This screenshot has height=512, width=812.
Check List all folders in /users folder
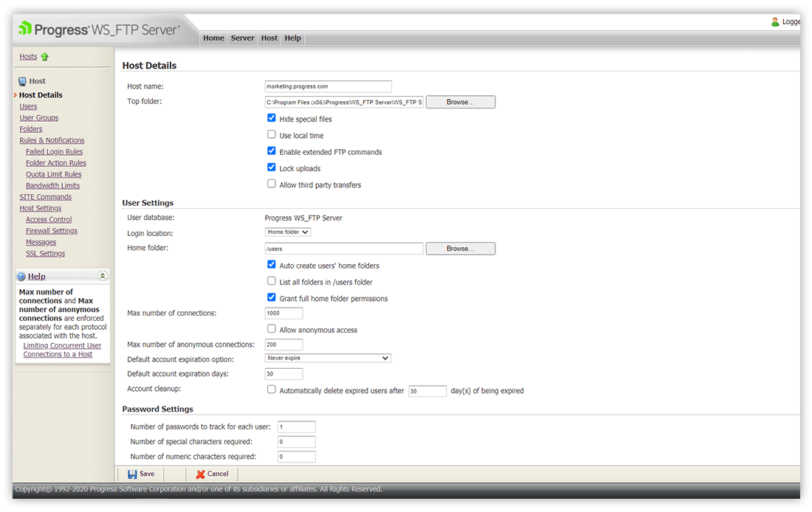coord(272,281)
